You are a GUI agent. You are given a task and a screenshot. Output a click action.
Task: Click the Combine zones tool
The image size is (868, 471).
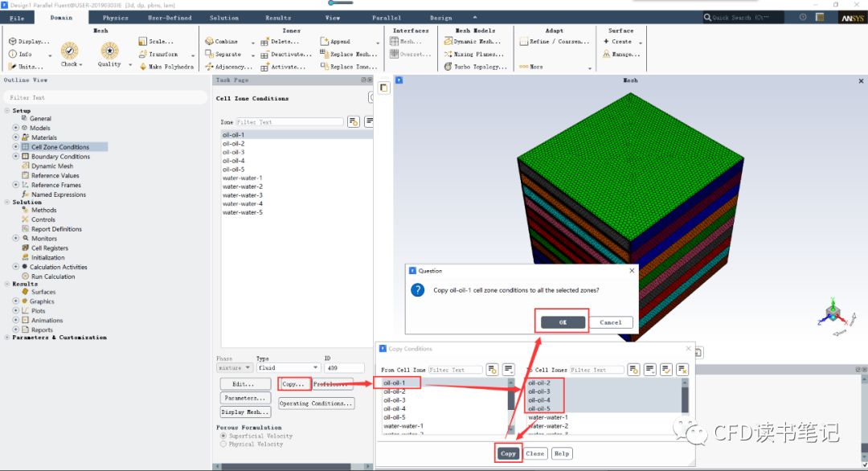222,42
